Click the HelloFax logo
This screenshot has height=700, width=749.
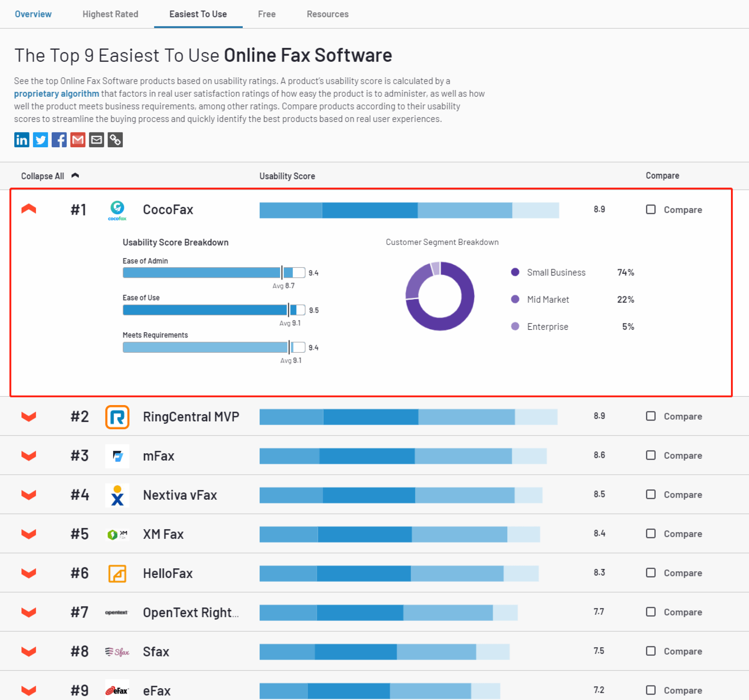(x=117, y=574)
